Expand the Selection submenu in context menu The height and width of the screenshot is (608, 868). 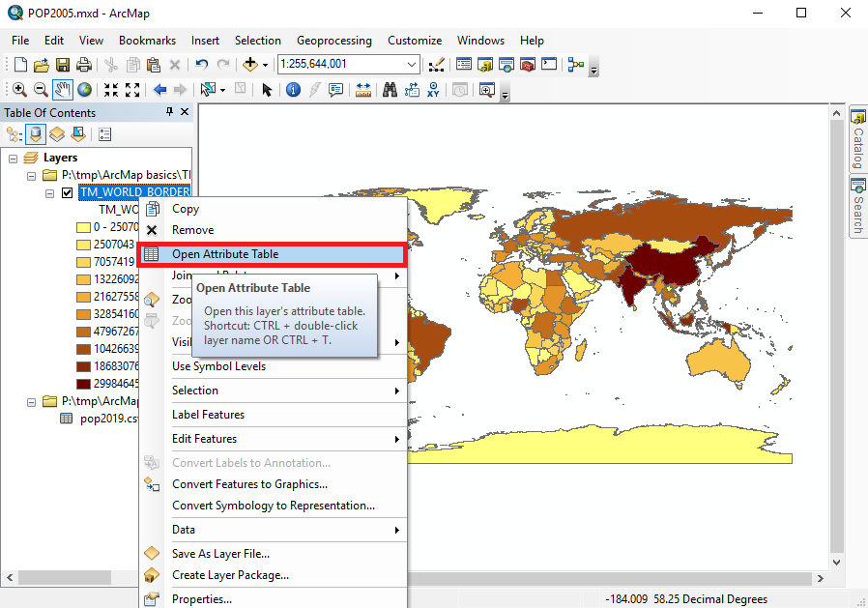click(x=396, y=391)
